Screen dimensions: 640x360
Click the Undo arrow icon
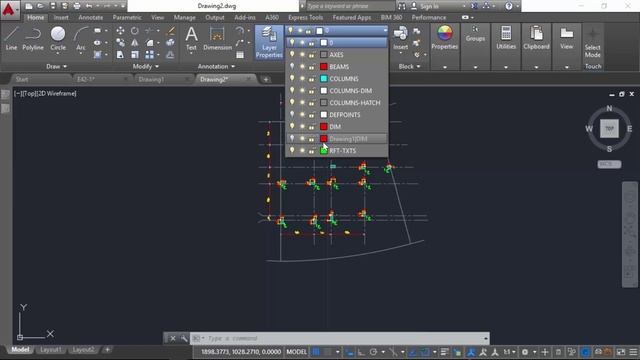coord(89,6)
